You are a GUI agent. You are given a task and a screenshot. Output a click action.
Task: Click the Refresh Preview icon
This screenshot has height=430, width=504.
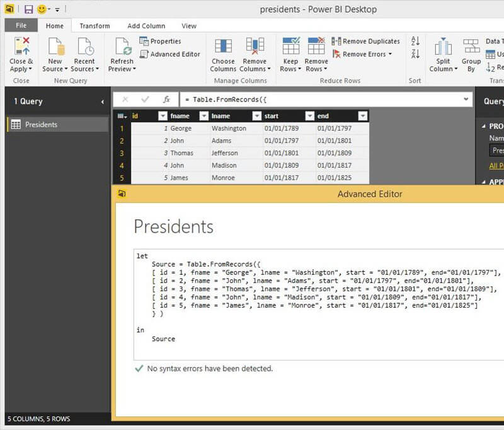(x=123, y=46)
